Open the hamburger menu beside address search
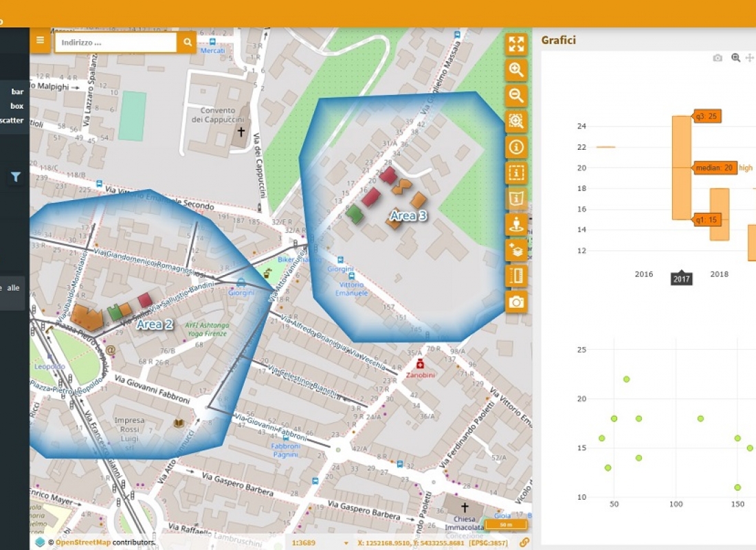 pyautogui.click(x=40, y=41)
